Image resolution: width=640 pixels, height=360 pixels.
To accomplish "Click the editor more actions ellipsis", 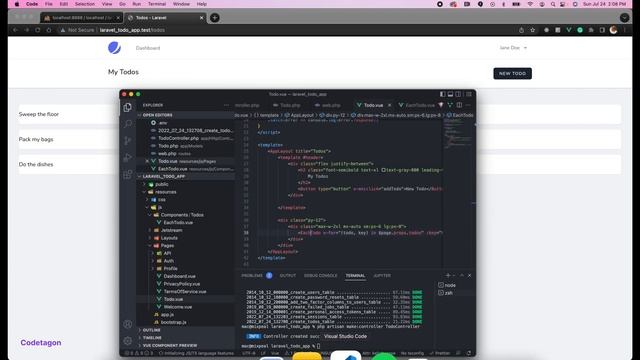I will click(x=468, y=105).
